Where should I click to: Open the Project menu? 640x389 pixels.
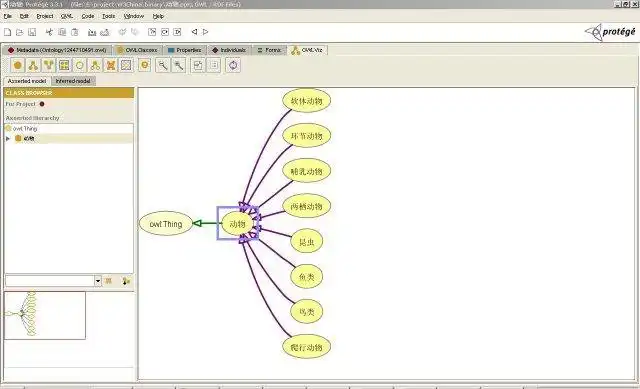pyautogui.click(x=45, y=16)
